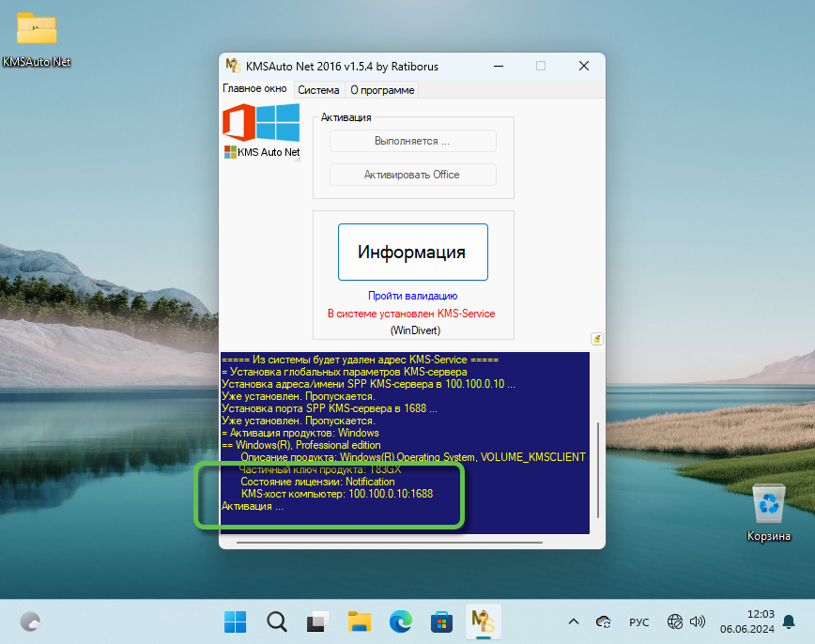Select the KMSAuto Net taskbar icon
Screen dimensions: 815x644
tap(484, 621)
